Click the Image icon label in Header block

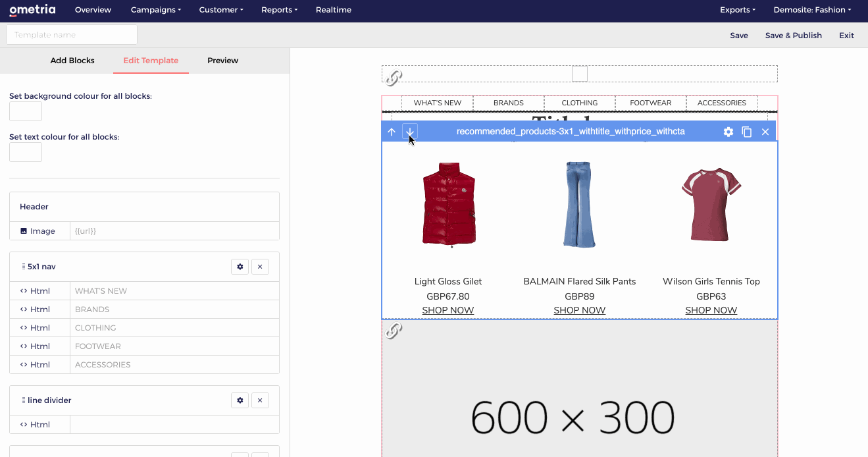pyautogui.click(x=38, y=231)
